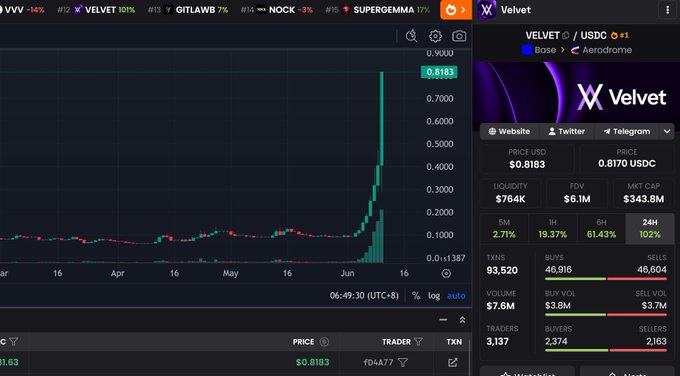The height and width of the screenshot is (376, 680).
Task: Click trader address fD4A77
Action: (x=378, y=362)
